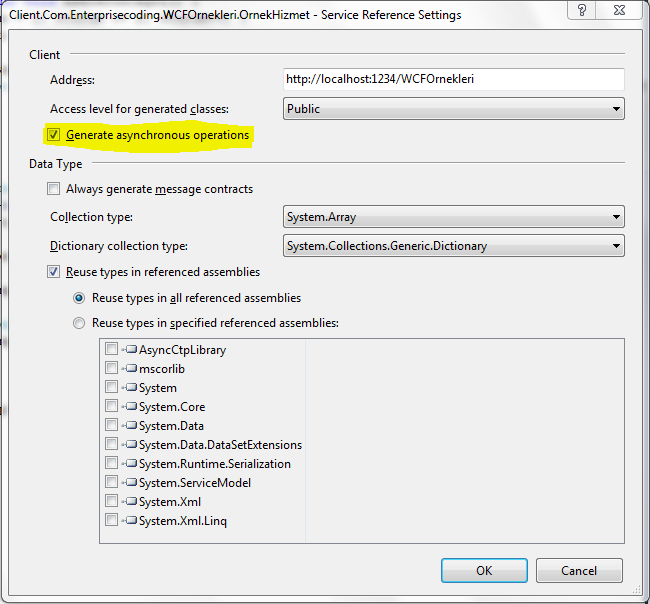
Task: Toggle Reuse types in referenced assemblies checkbox
Action: tap(53, 272)
